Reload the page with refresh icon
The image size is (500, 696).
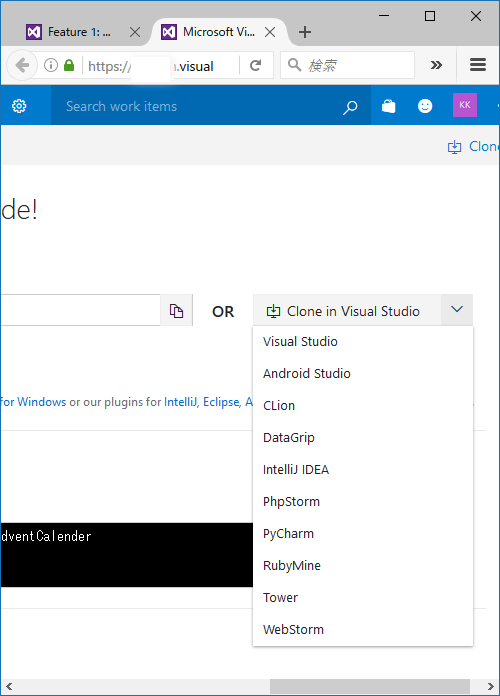point(255,66)
